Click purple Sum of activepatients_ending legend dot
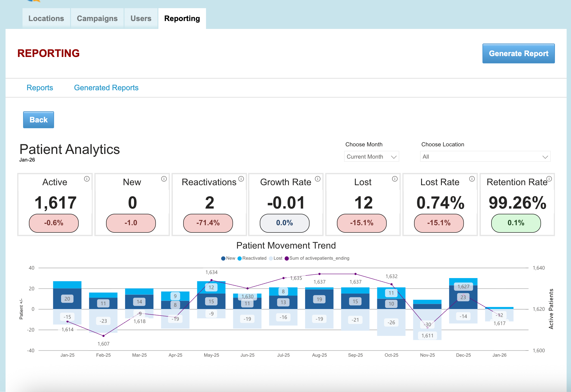The image size is (571, 392). coord(287,258)
